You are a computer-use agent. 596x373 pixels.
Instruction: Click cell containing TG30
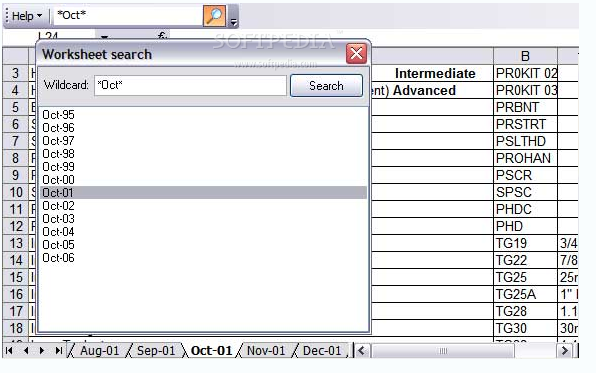coord(525,328)
